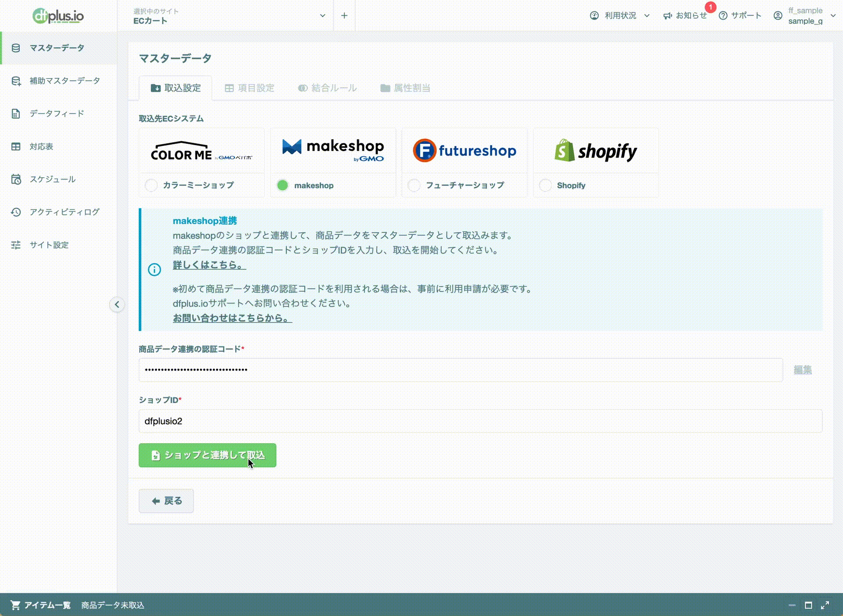Open サイト設定 in the sidebar
This screenshot has height=616, width=843.
[x=59, y=245]
